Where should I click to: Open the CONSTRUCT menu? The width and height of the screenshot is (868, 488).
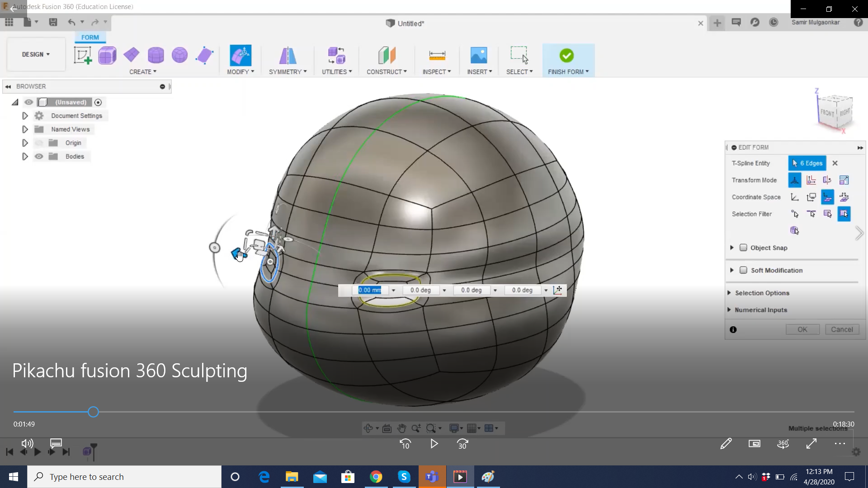point(387,72)
